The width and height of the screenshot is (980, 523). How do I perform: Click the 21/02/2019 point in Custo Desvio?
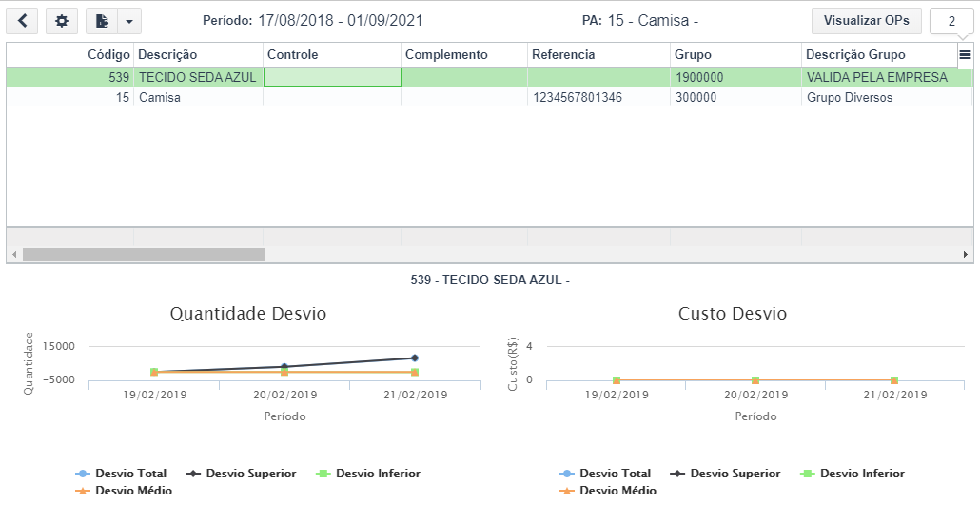tap(894, 380)
